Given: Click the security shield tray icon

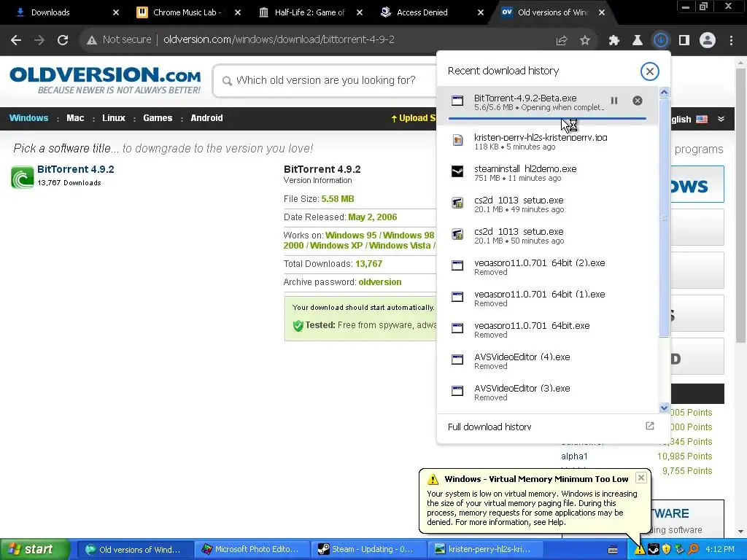Looking at the screenshot, I should click(x=667, y=550).
